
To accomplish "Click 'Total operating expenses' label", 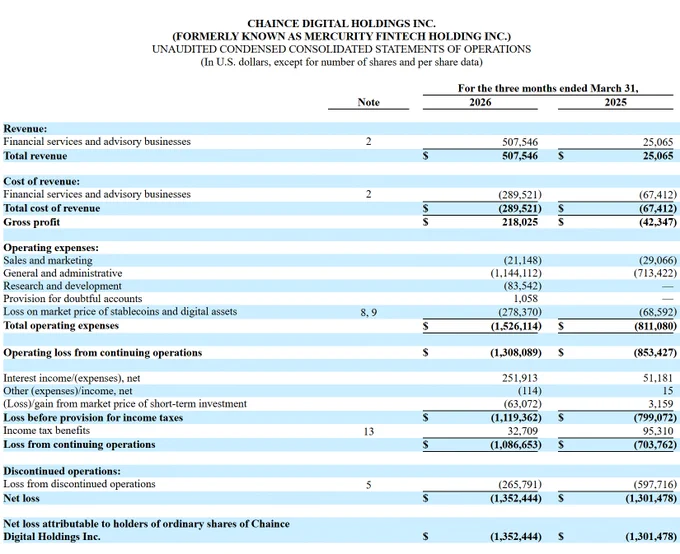I will tap(61, 326).
